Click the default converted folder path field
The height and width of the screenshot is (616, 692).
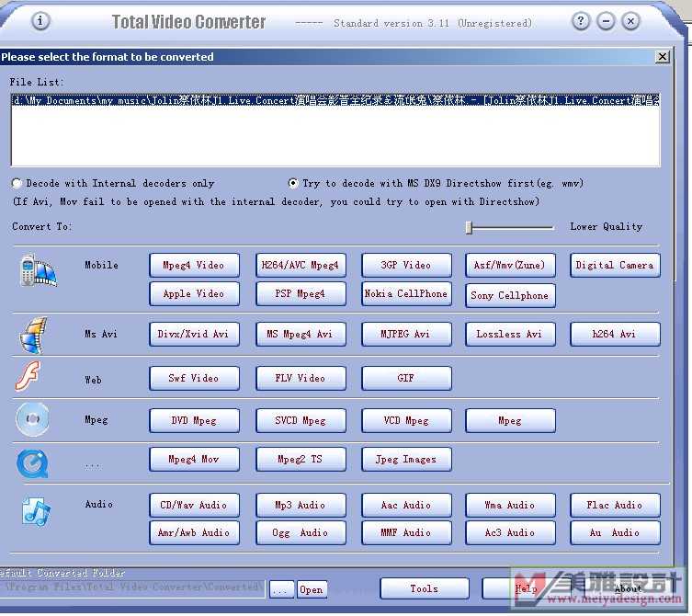pos(132,587)
